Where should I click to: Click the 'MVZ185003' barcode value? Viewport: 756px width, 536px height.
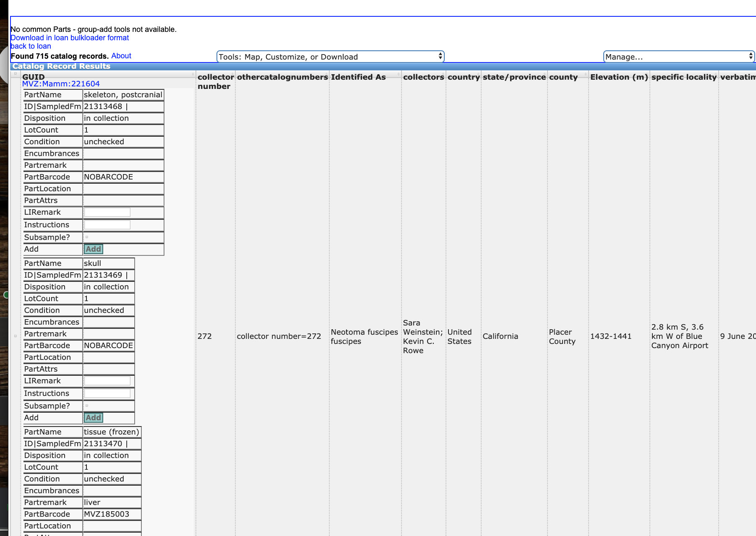pos(107,514)
